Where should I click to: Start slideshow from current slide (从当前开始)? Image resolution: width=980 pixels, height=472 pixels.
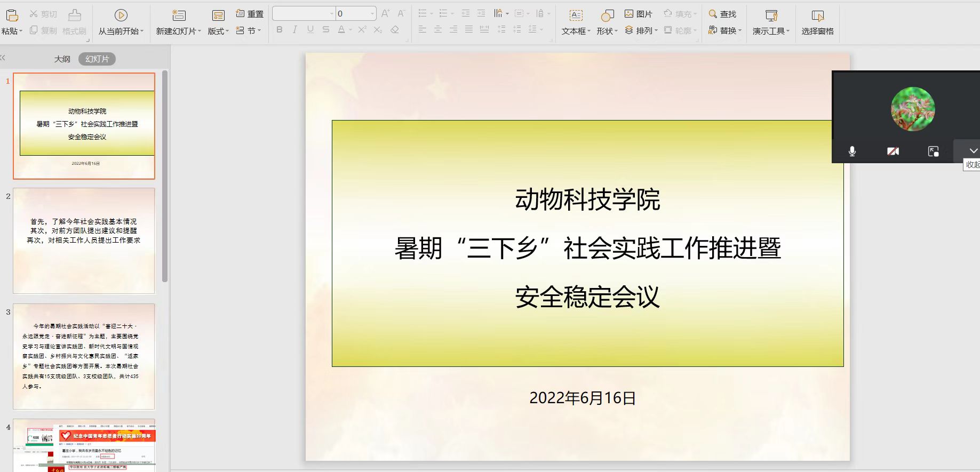(121, 15)
